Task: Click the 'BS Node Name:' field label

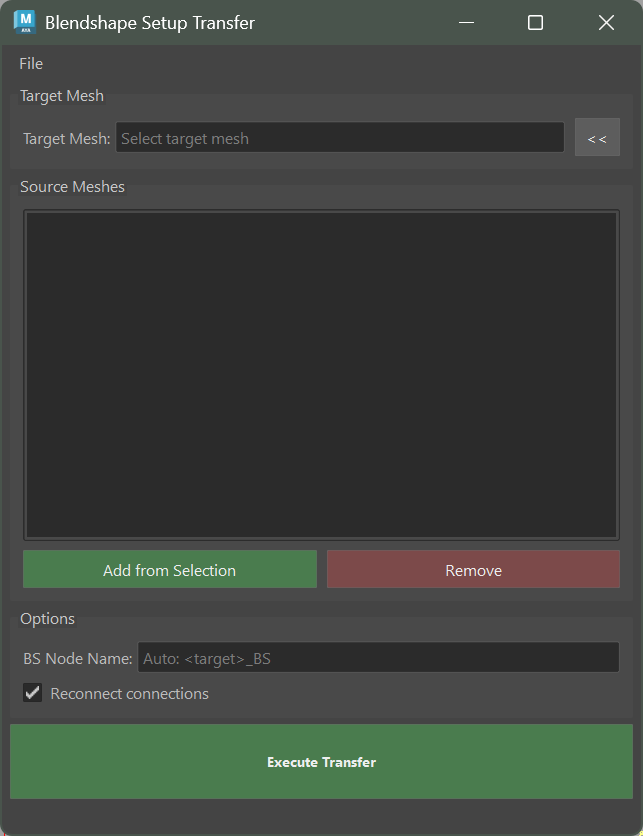Action: [77, 659]
